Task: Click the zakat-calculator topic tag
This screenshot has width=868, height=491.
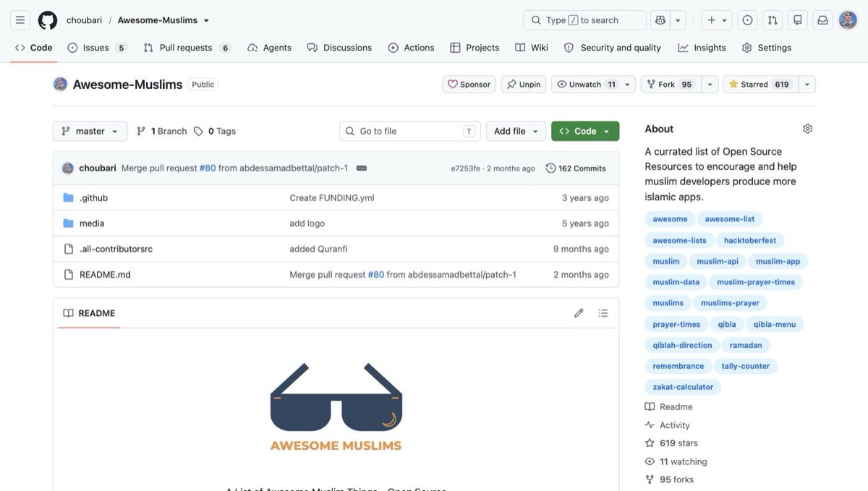Action: pyautogui.click(x=683, y=387)
